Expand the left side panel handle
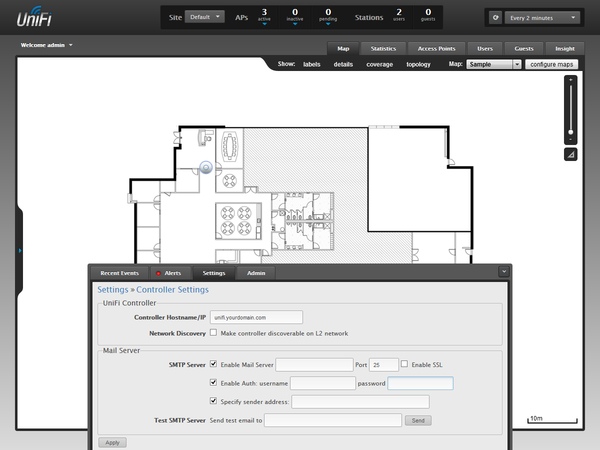 point(20,250)
